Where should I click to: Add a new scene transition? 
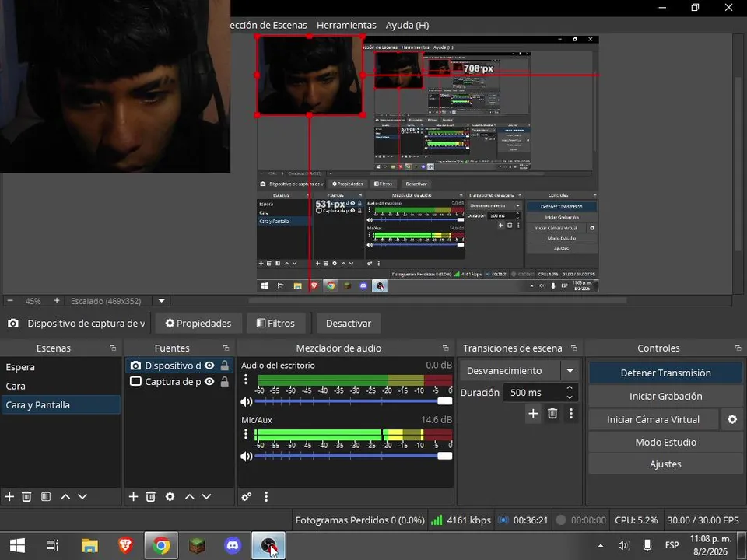533,413
